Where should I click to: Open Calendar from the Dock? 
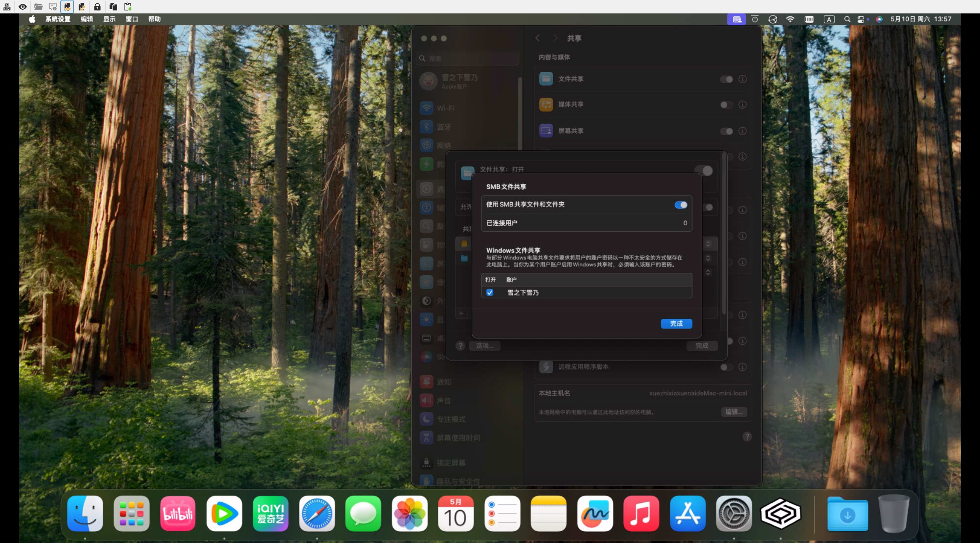point(456,514)
